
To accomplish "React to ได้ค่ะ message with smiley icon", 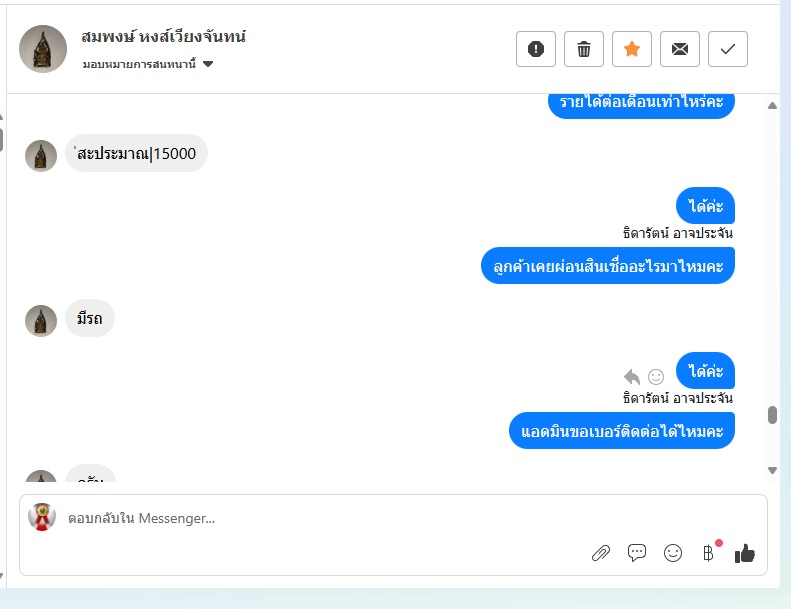I will (656, 376).
